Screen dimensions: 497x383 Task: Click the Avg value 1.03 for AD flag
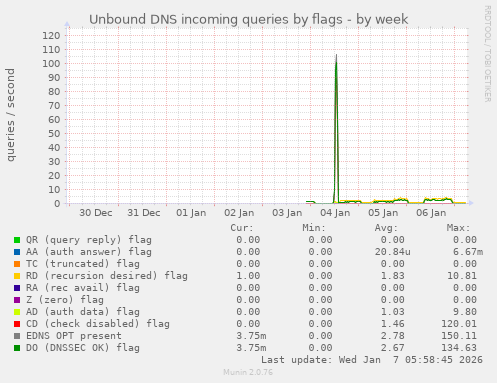[x=393, y=312]
